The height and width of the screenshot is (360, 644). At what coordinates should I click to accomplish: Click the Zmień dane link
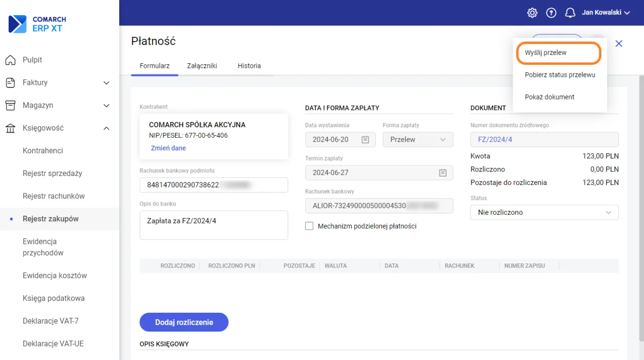click(x=168, y=148)
